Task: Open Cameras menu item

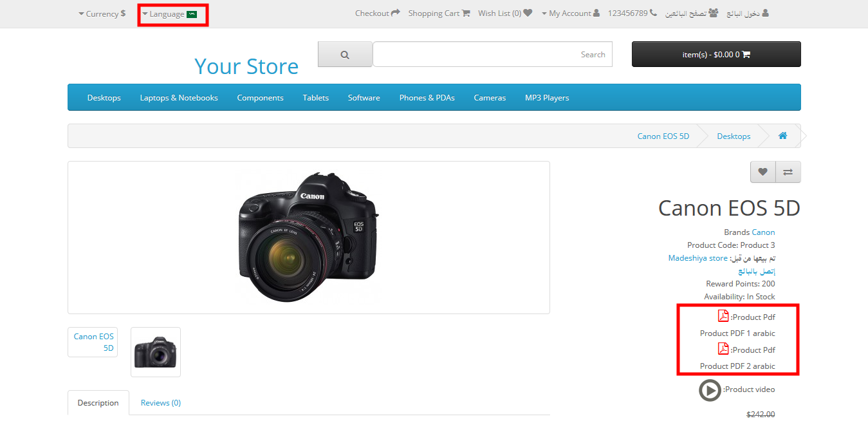Action: click(490, 98)
